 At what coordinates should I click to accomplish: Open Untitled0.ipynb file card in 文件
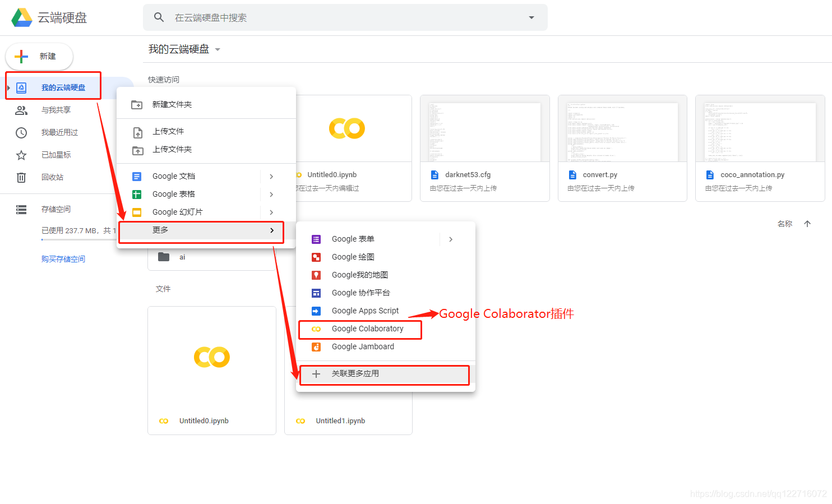click(x=212, y=371)
